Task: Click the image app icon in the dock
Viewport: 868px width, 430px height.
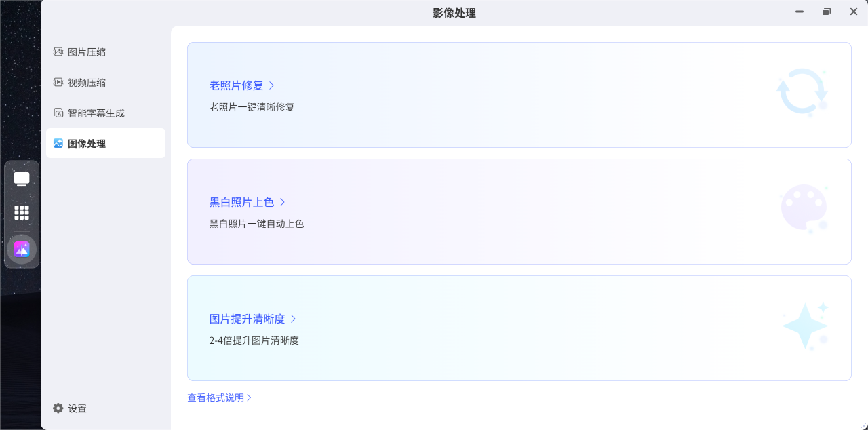Action: (21, 248)
